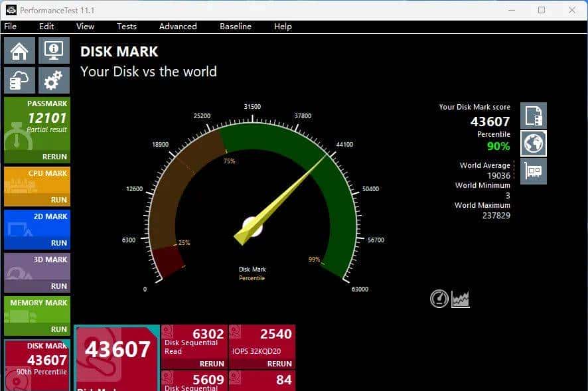Click the World Average 19036 value

(499, 176)
